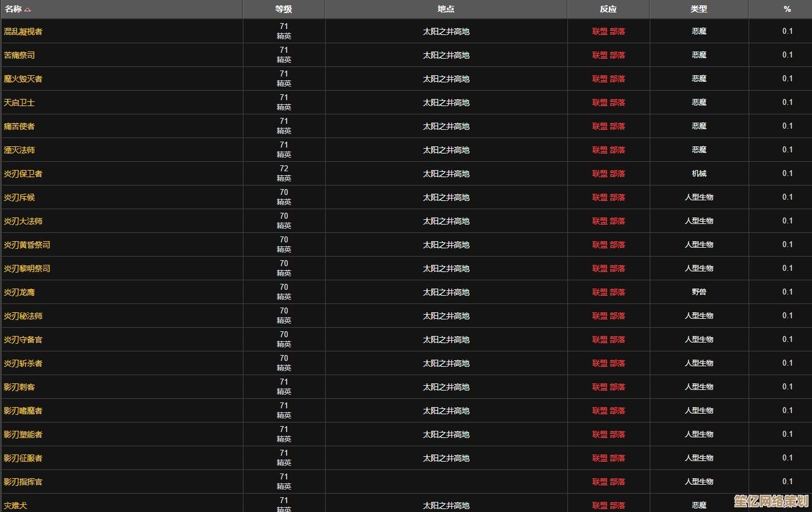Open the 天启卫士 NPC page
Screen dimensions: 812x512
point(20,103)
